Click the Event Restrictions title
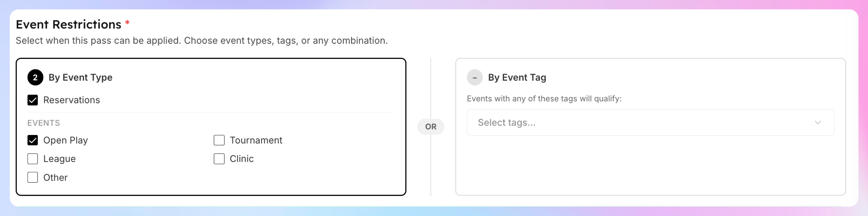 click(68, 24)
